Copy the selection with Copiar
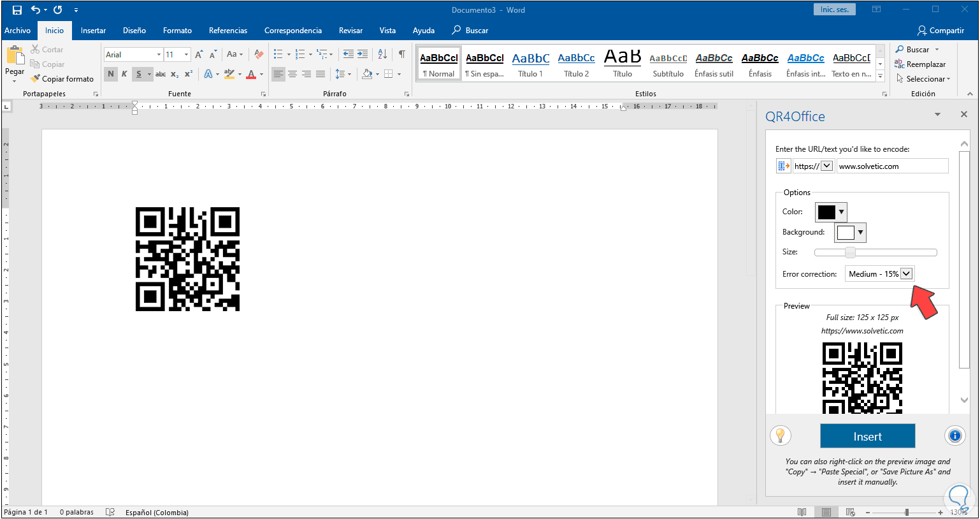Image resolution: width=980 pixels, height=519 pixels. tap(47, 64)
